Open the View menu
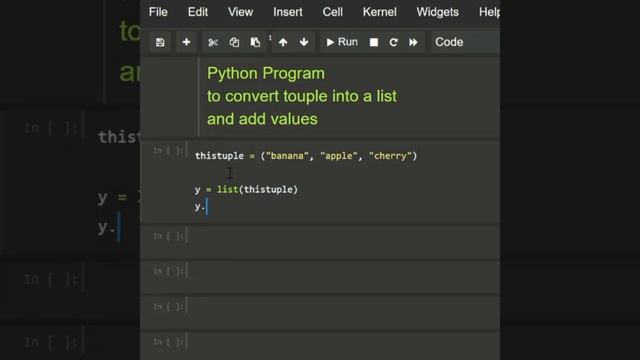This screenshot has width=640, height=360. point(240,12)
